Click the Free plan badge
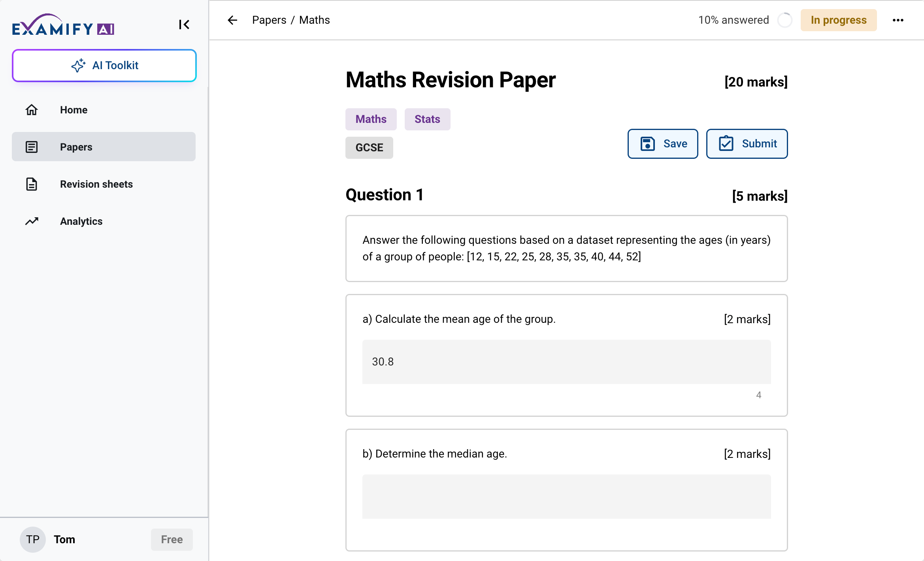 click(x=172, y=539)
